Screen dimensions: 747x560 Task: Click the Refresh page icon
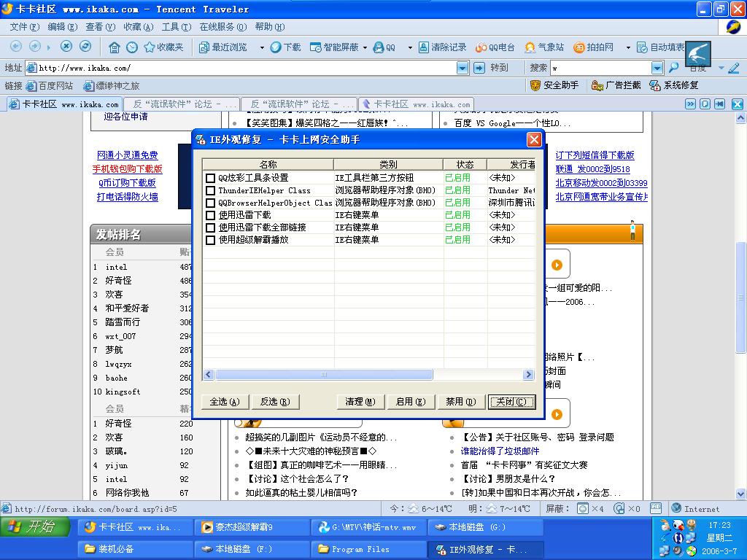[85, 46]
